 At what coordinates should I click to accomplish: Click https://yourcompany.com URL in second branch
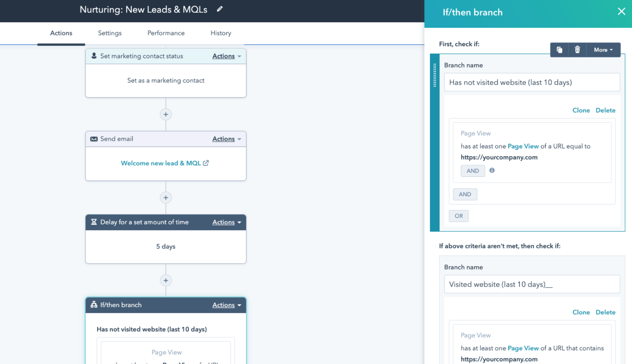pyautogui.click(x=499, y=359)
